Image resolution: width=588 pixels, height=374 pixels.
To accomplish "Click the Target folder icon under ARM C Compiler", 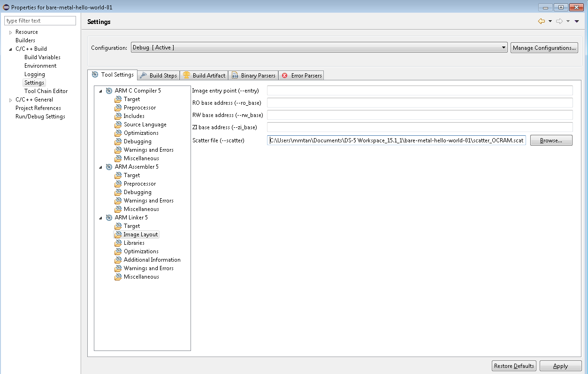I will click(118, 99).
